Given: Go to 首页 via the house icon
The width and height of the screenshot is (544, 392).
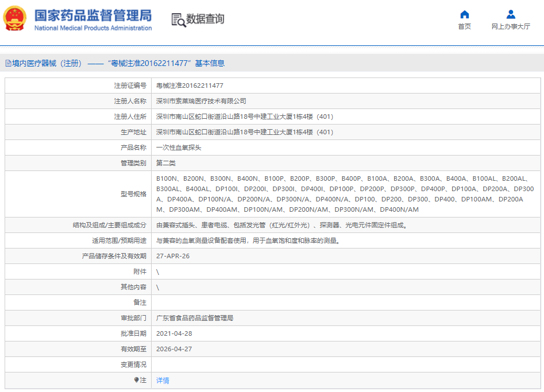Looking at the screenshot, I should point(464,14).
